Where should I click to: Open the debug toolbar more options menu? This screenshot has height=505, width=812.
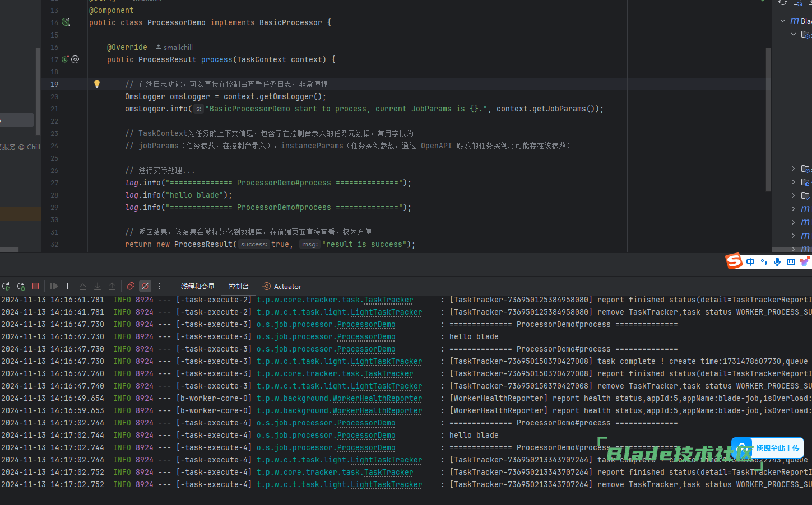[160, 286]
